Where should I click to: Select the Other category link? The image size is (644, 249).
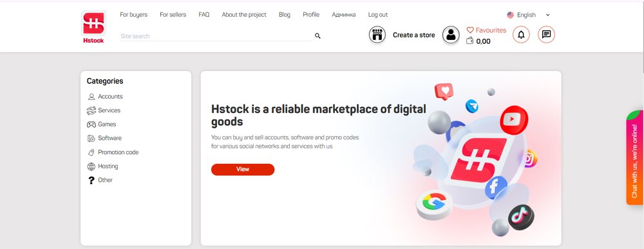pos(105,180)
